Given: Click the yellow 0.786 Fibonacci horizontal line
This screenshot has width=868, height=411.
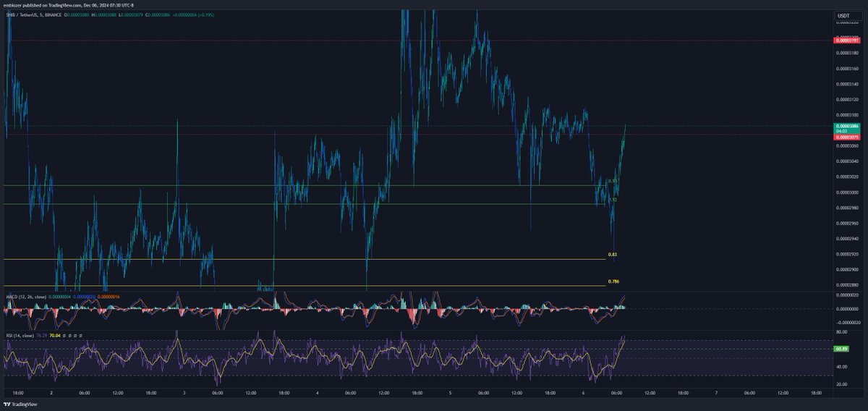Looking at the screenshot, I should [304, 286].
